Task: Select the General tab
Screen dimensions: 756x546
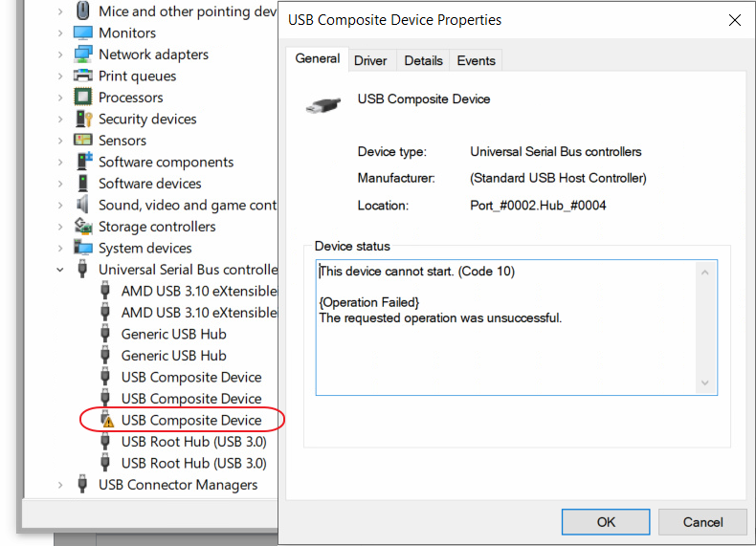Action: [318, 58]
